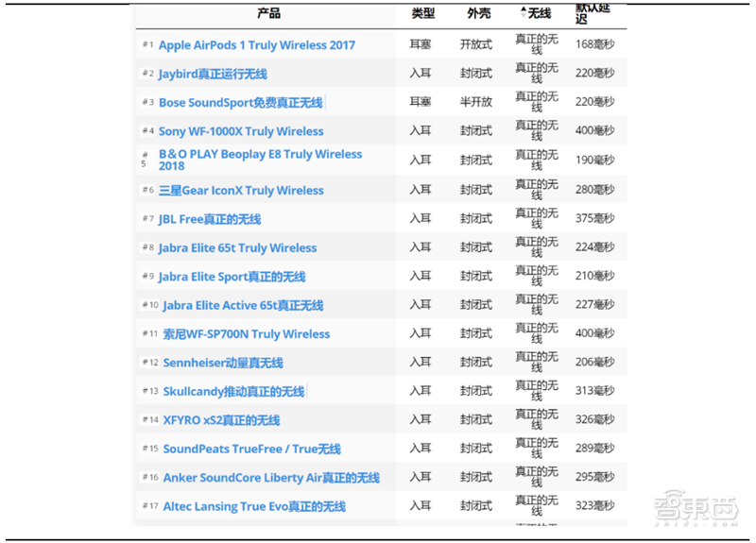Select the 206毫秒 latency cell
Screen dimensions: 756x543
[595, 362]
